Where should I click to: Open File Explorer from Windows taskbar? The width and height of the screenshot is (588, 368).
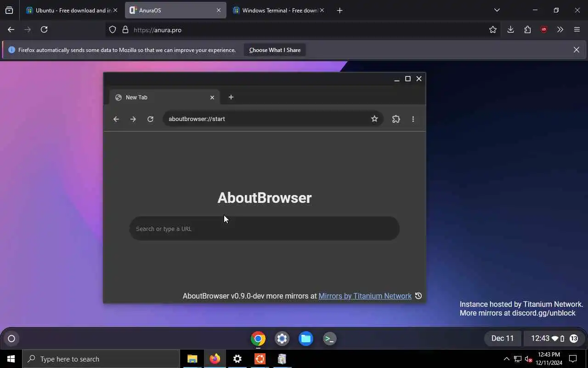pos(192,359)
